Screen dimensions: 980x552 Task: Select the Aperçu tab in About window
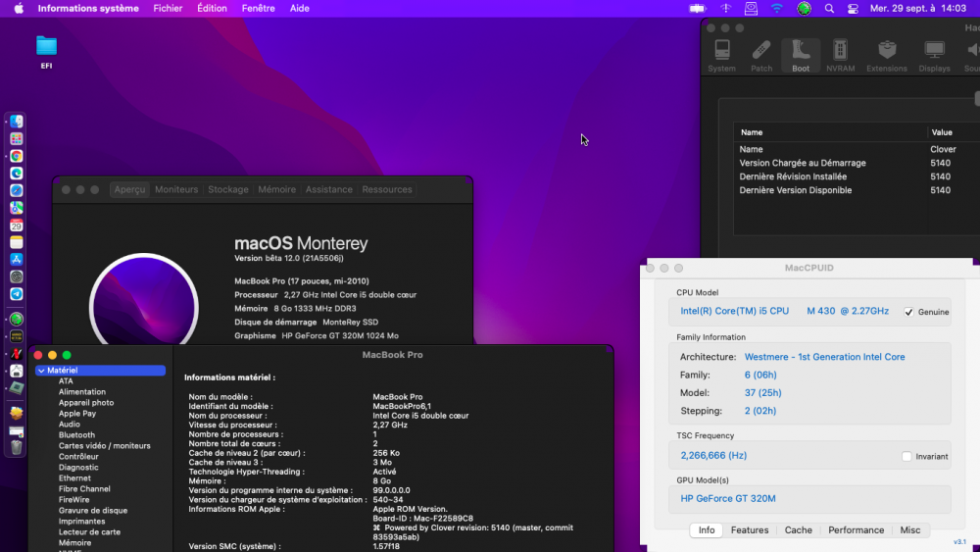coord(129,189)
